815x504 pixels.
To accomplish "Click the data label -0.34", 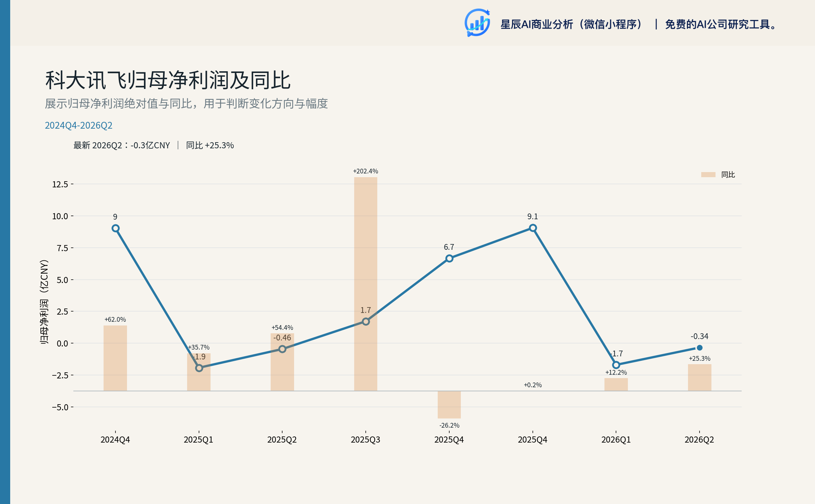I will coord(700,336).
